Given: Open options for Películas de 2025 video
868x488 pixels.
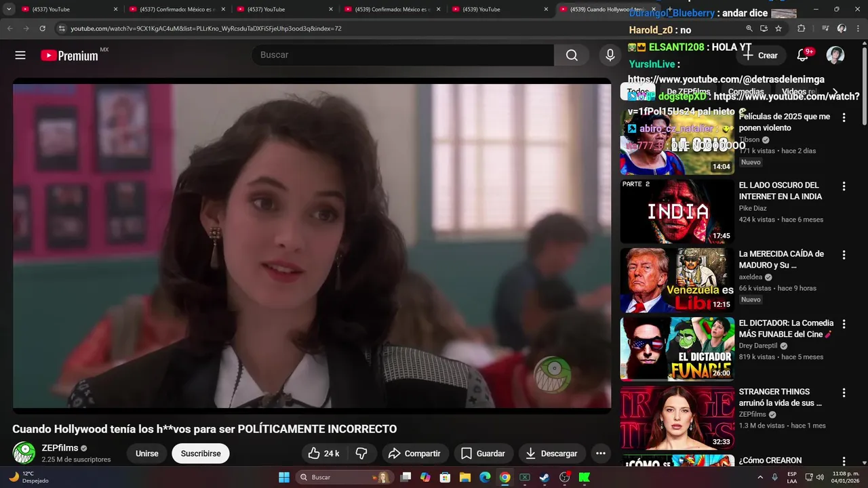Looking at the screenshot, I should coord(844,117).
